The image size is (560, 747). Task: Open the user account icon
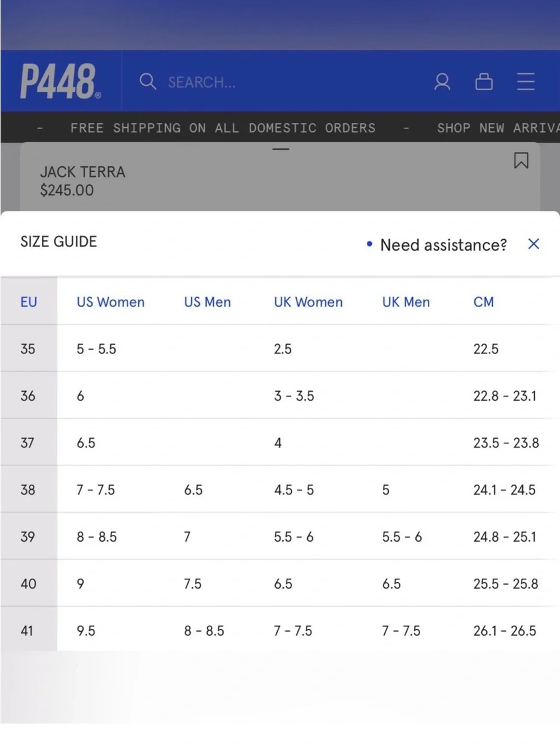(x=442, y=82)
